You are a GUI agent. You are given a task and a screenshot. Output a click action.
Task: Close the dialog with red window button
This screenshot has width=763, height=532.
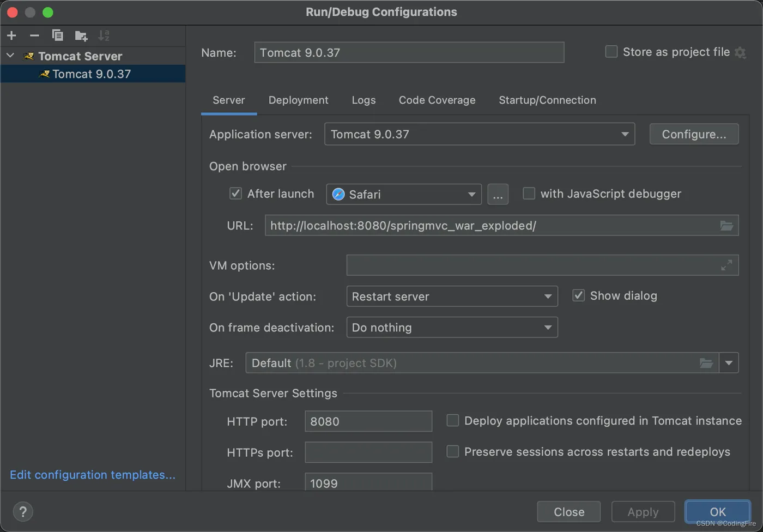(x=12, y=12)
